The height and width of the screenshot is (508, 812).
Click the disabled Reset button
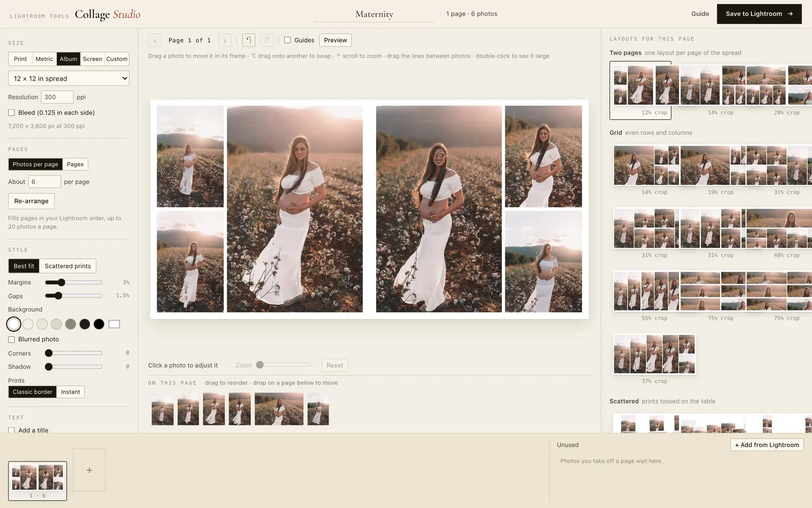pos(335,365)
